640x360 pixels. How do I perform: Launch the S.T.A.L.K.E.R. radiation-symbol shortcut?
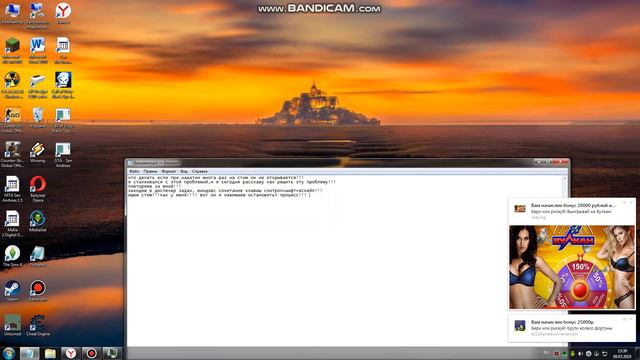[12, 85]
